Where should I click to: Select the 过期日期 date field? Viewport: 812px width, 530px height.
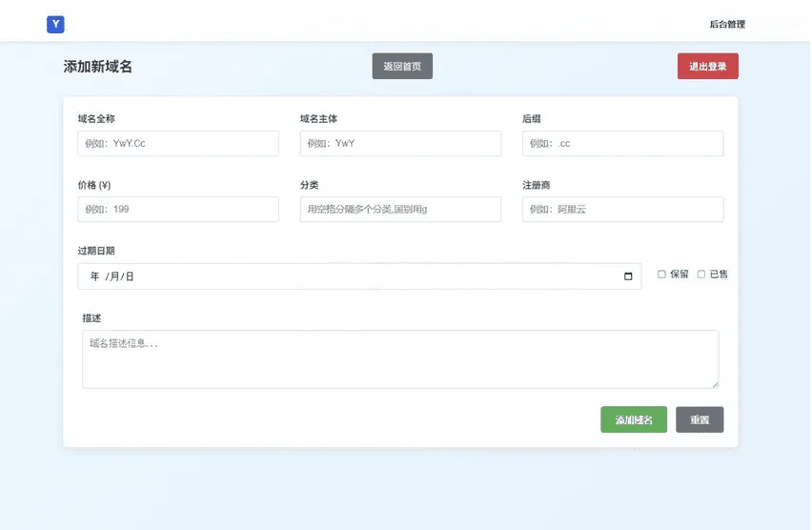[x=359, y=276]
